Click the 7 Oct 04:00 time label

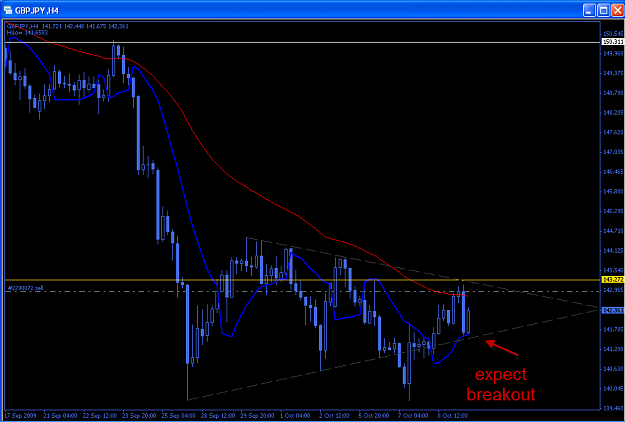point(415,415)
